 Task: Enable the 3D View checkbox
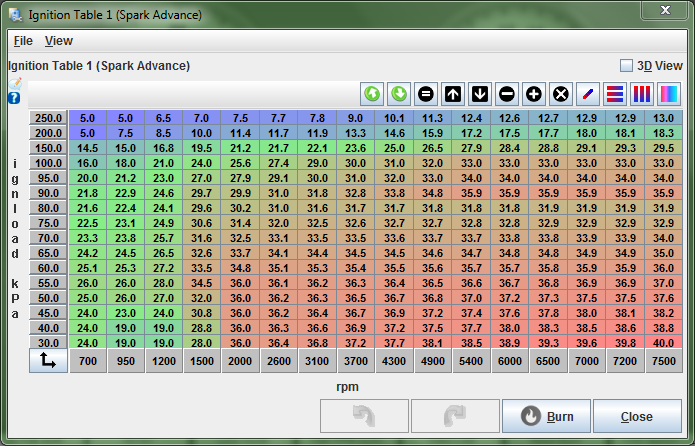point(626,66)
